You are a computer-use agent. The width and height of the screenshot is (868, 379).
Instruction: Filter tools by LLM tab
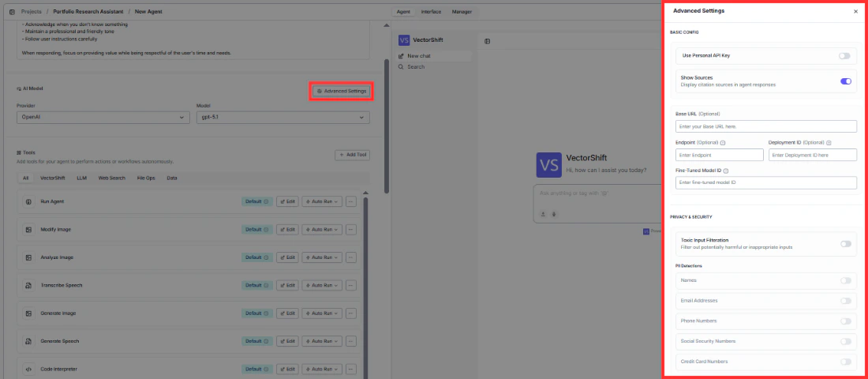pyautogui.click(x=81, y=178)
